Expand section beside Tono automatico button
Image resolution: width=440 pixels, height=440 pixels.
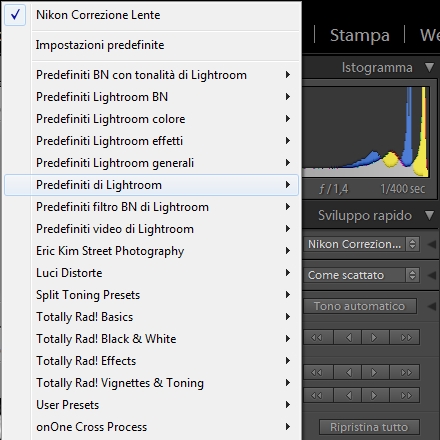pos(432,306)
